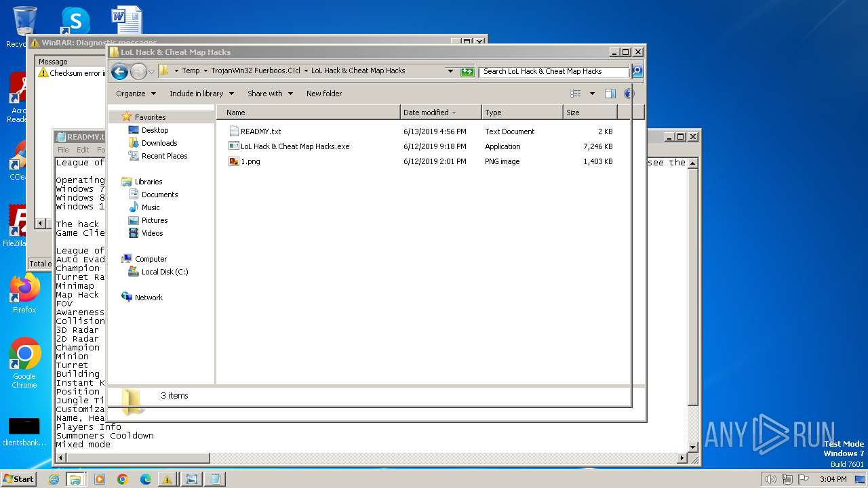
Task: Open Skype desktop shortcut
Action: click(x=75, y=21)
